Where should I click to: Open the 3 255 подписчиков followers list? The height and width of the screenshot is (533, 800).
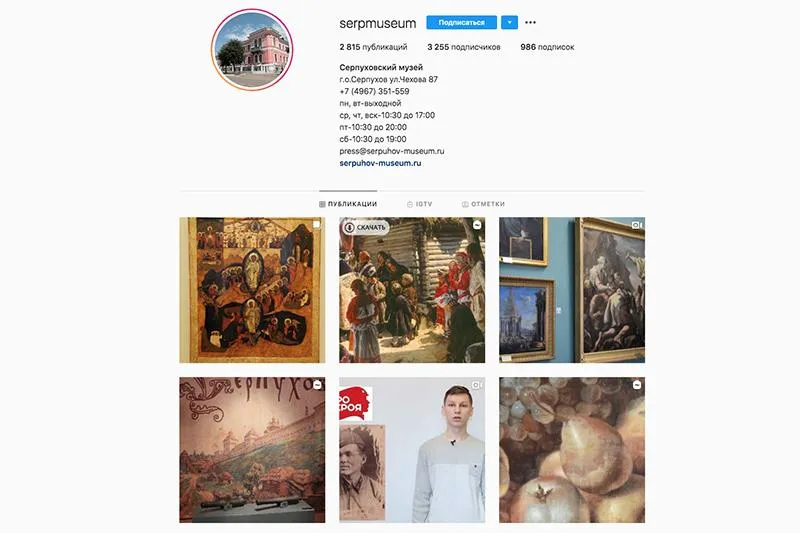(464, 47)
